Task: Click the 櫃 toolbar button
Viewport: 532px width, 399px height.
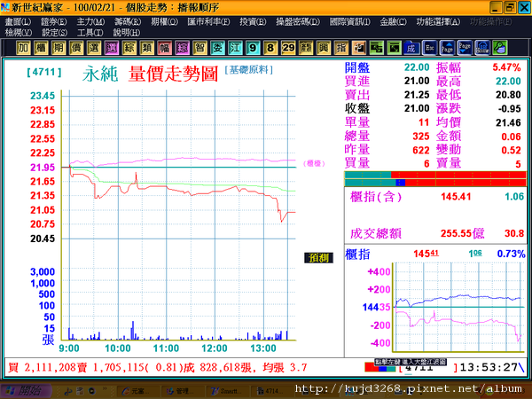Action: coord(41,48)
